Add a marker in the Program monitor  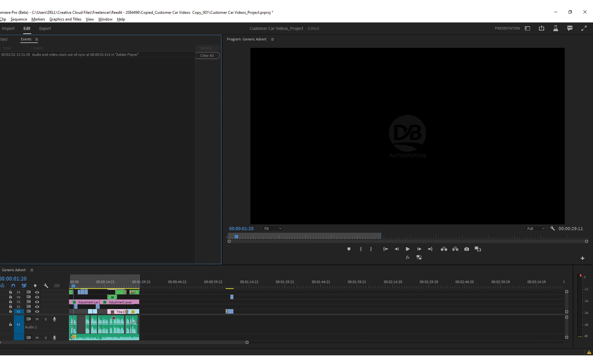click(x=349, y=249)
